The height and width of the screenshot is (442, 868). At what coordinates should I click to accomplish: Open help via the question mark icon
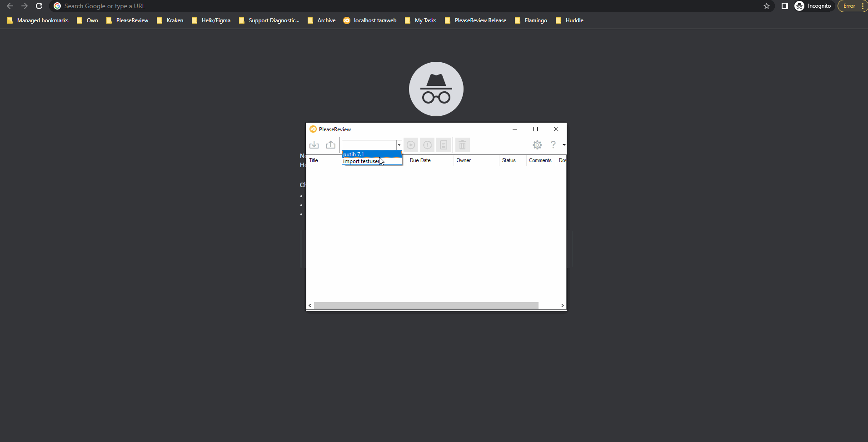coord(553,145)
